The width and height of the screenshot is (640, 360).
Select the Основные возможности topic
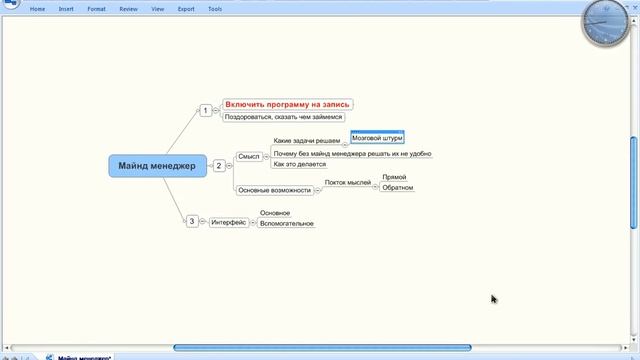275,190
